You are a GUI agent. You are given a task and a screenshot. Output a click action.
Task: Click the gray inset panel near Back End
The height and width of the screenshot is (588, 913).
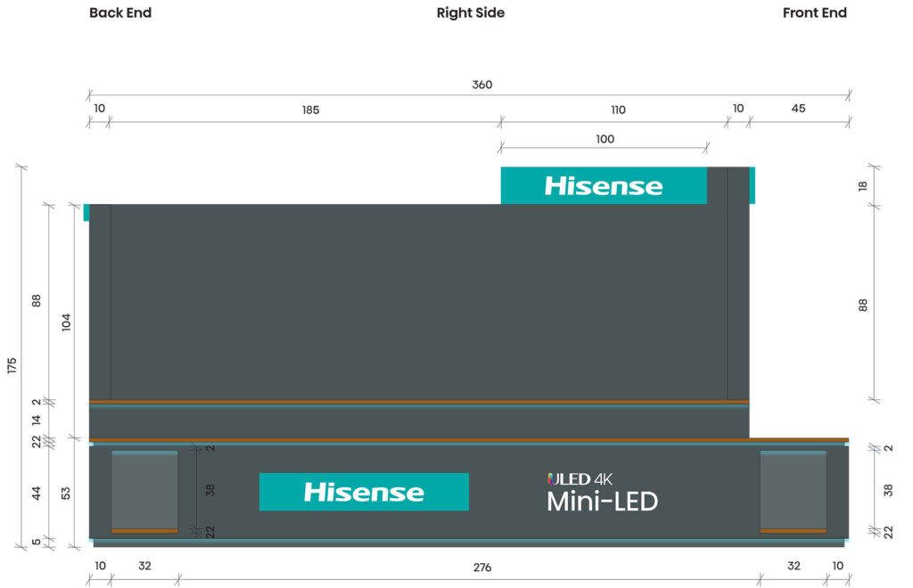144,490
